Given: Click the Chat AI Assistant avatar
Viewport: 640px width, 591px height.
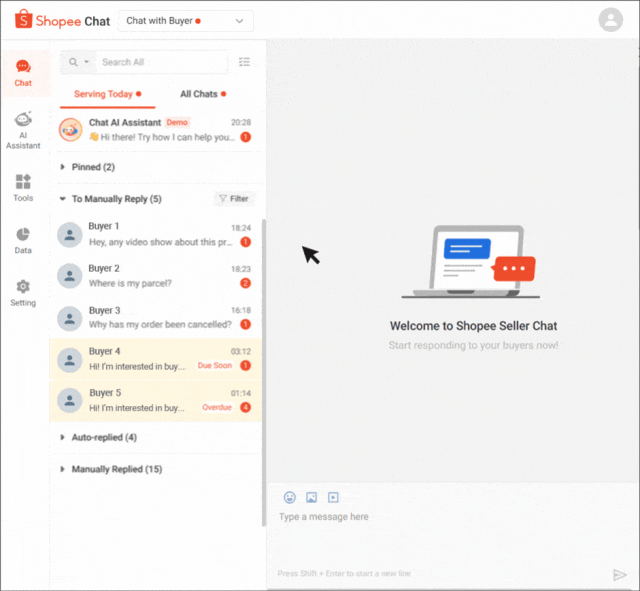Looking at the screenshot, I should [x=70, y=129].
